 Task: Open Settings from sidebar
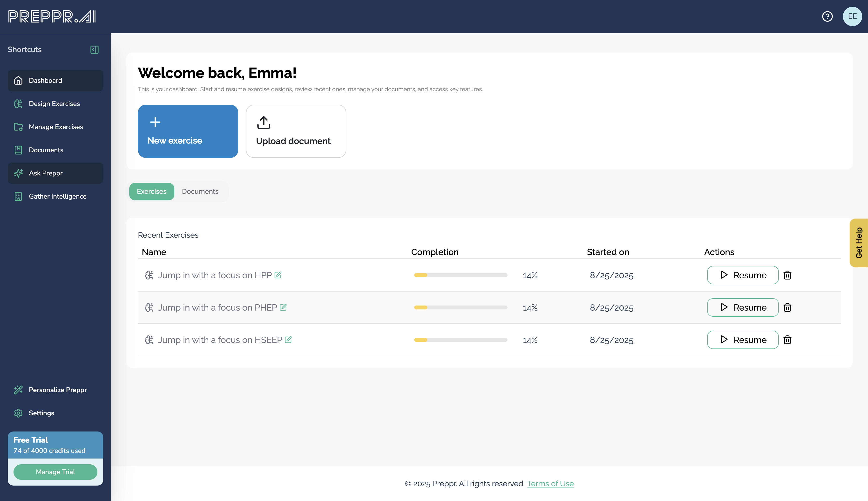pyautogui.click(x=55, y=413)
